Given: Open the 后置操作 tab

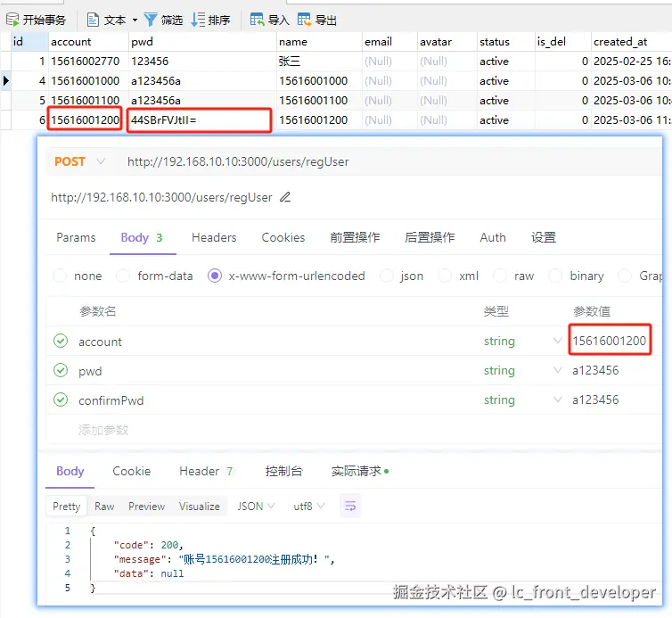Looking at the screenshot, I should 430,237.
